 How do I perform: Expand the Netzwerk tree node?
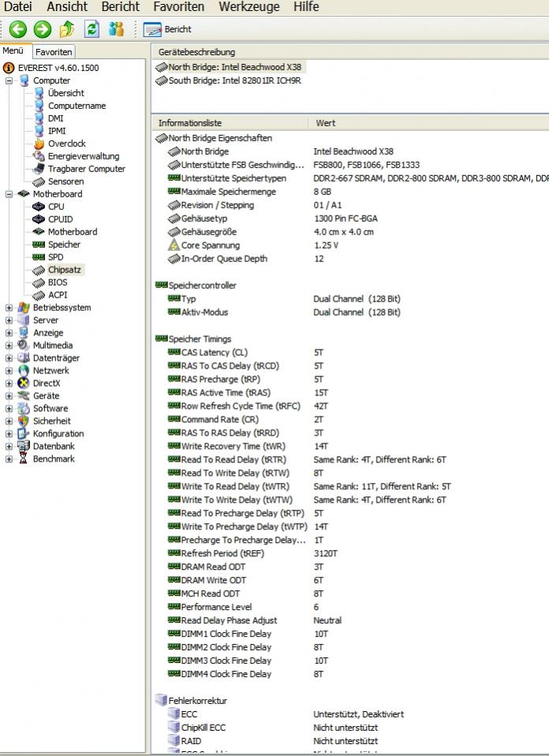coord(9,370)
